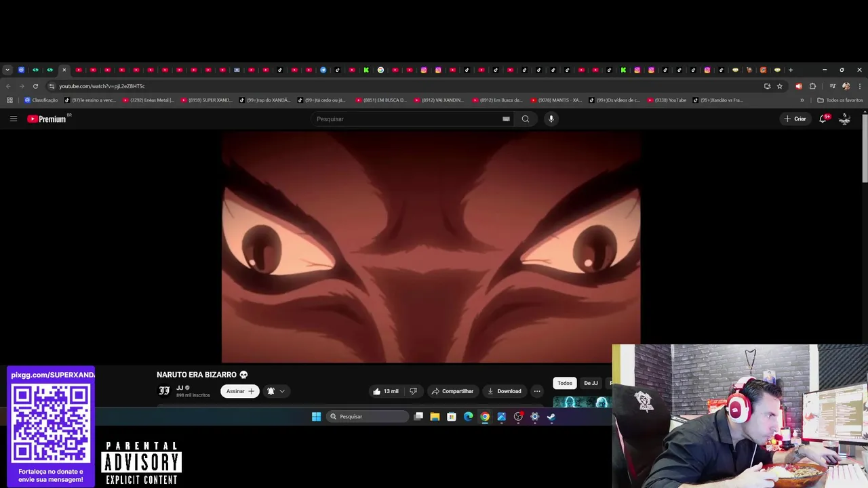Switch to Chrome on taskbar
The height and width of the screenshot is (488, 868).
[485, 417]
